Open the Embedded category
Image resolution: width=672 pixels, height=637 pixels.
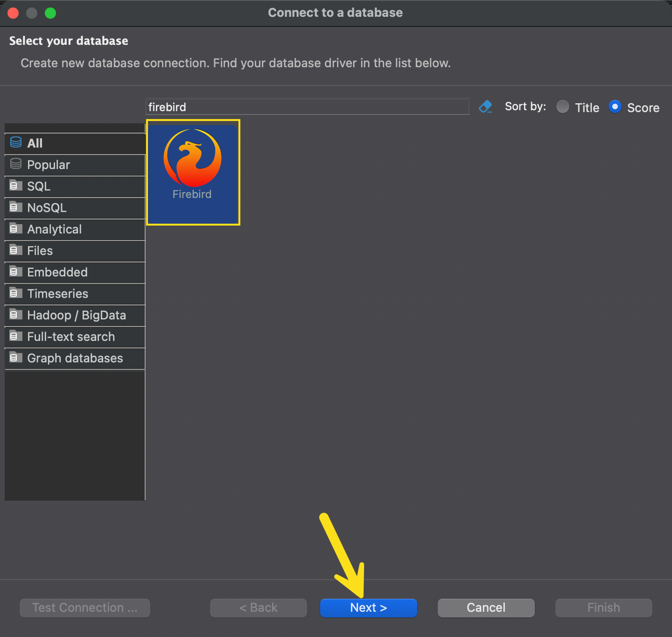pos(57,272)
